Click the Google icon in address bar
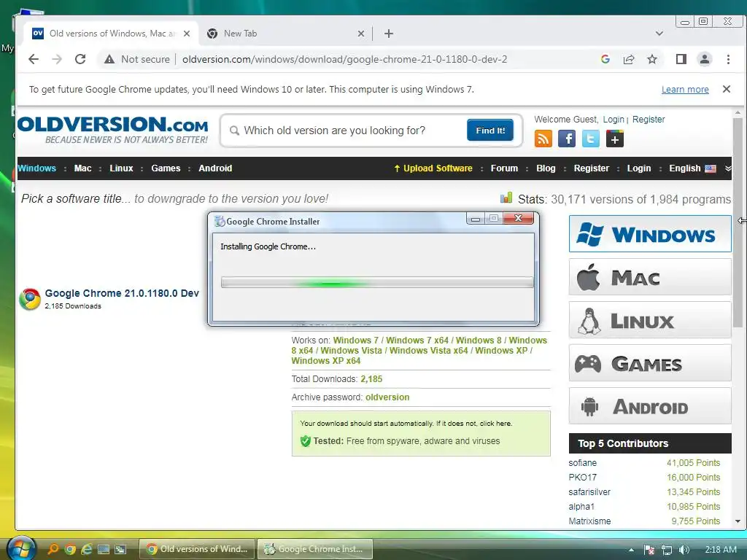 pos(605,59)
